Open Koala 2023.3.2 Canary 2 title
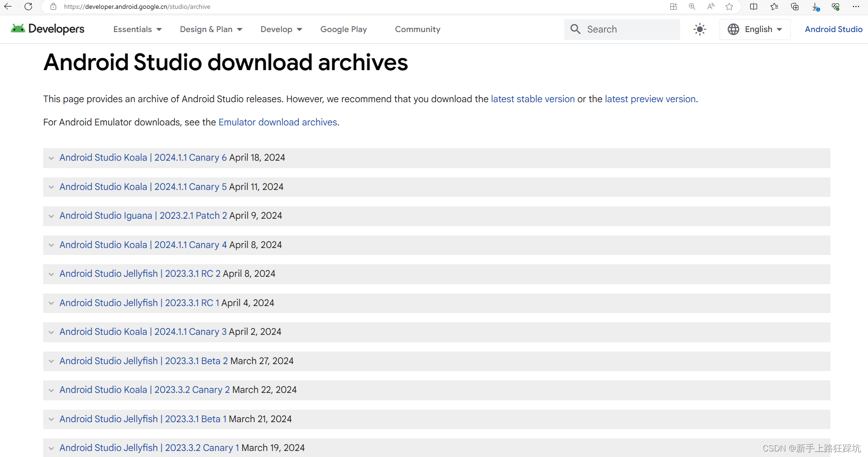The image size is (868, 457). 145,390
